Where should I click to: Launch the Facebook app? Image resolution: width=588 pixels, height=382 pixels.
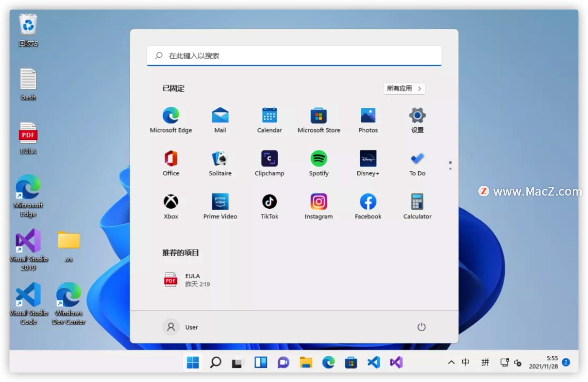point(368,206)
